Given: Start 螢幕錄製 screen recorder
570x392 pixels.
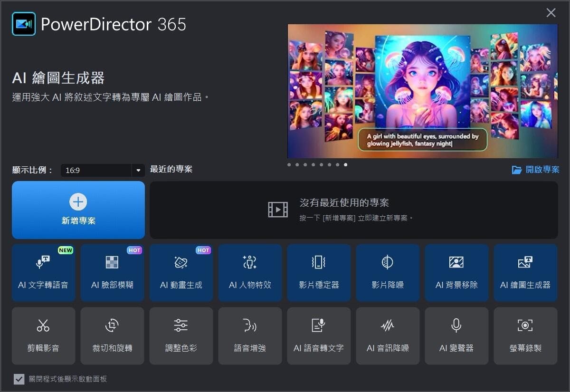Looking at the screenshot, I should (525, 336).
